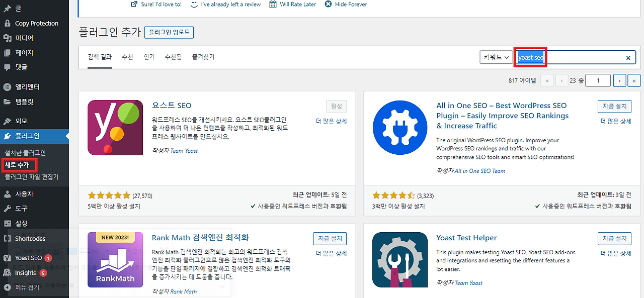Image resolution: width=644 pixels, height=298 pixels.
Task: Click the 템플릿 folder icon
Action: pos(7,102)
